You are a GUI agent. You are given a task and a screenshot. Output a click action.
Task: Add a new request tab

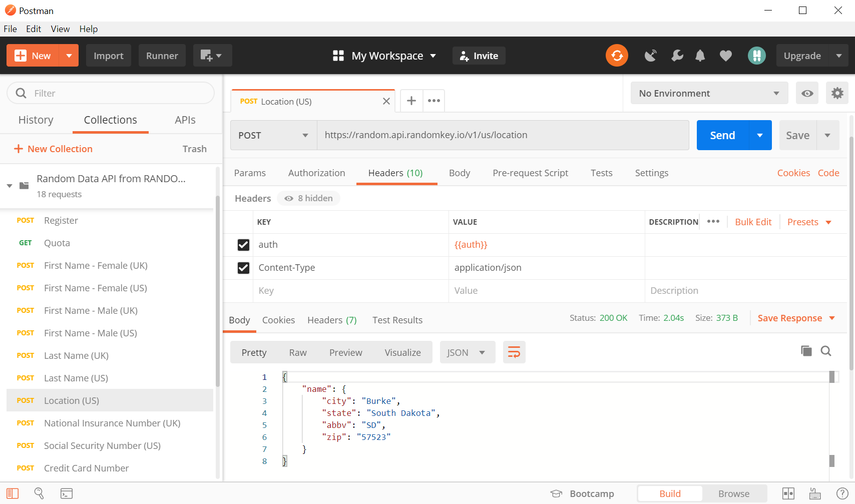411,101
